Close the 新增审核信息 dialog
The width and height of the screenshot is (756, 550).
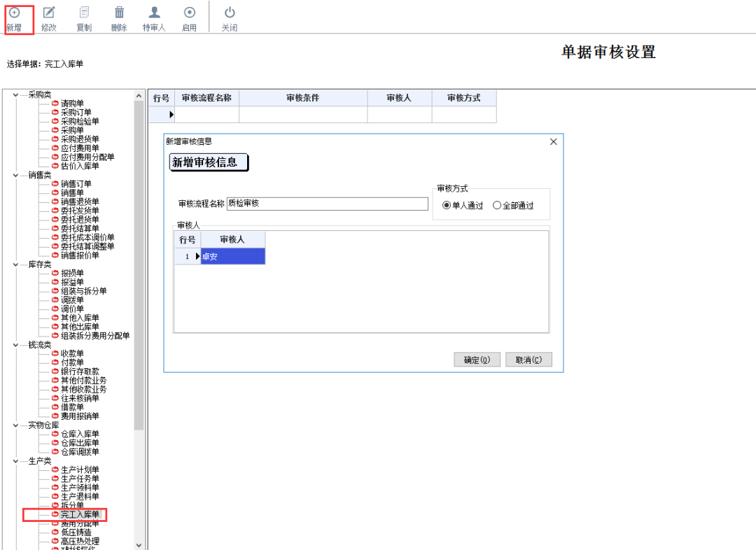tap(554, 142)
